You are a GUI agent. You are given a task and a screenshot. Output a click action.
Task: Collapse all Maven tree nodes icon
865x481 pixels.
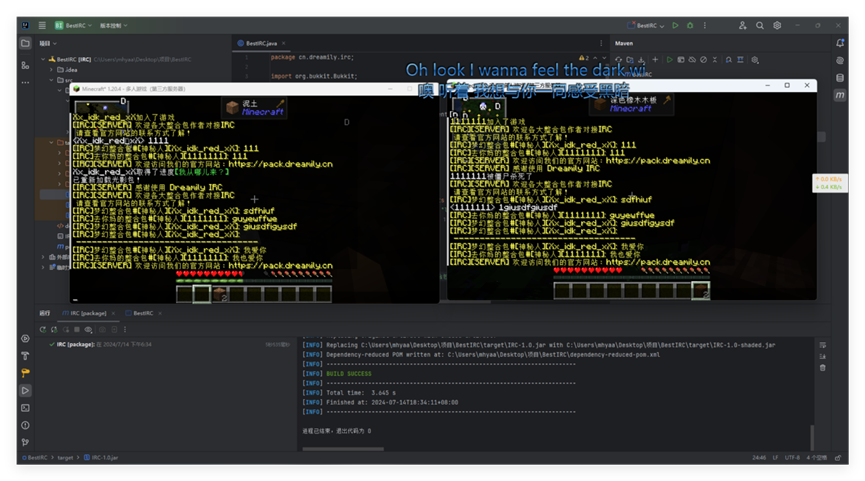point(715,60)
